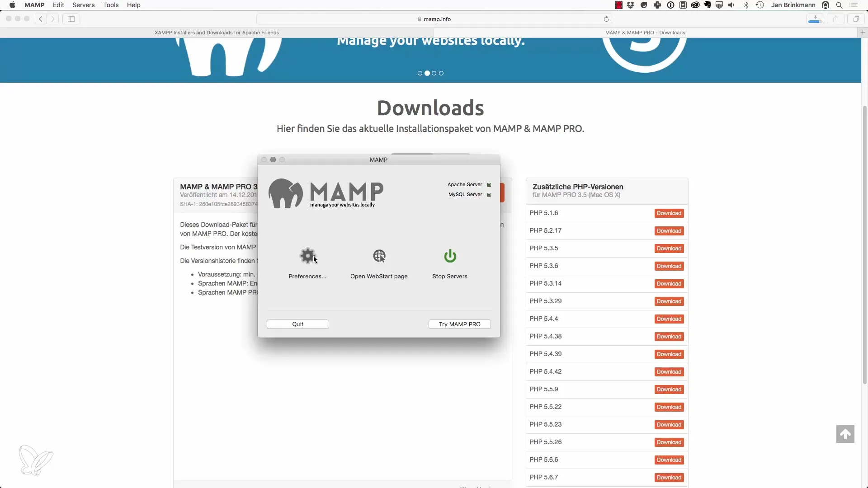868x488 pixels.
Task: Download PHP 5.6.6
Action: pyautogui.click(x=669, y=460)
